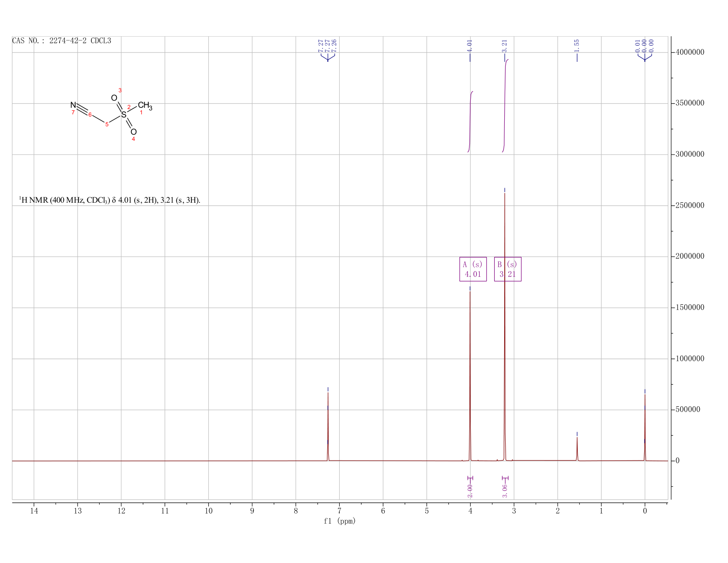Click the integral curve above the 4.01 peak
Image resolution: width=728 pixels, height=563 pixels.
(470, 121)
